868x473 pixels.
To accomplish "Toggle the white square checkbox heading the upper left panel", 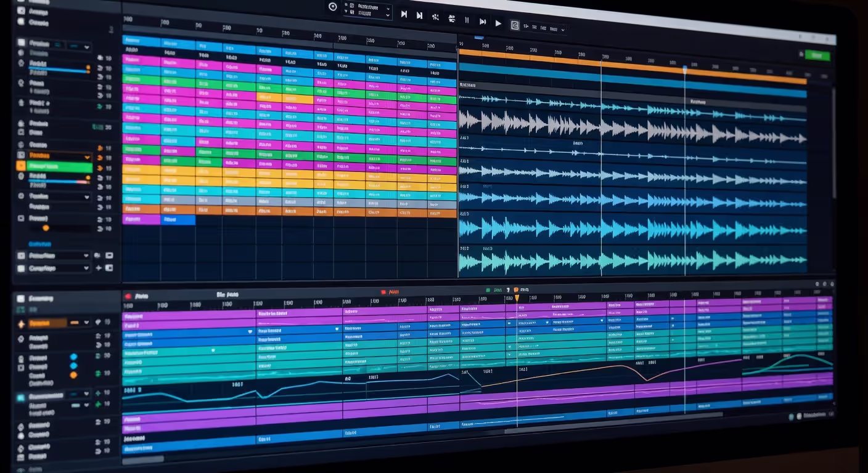I will click(20, 42).
